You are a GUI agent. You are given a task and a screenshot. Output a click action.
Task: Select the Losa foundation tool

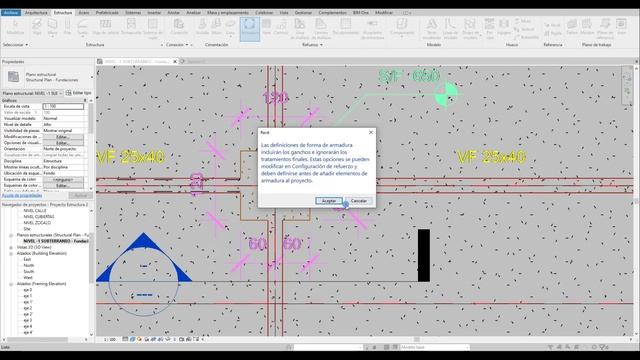pos(231,27)
